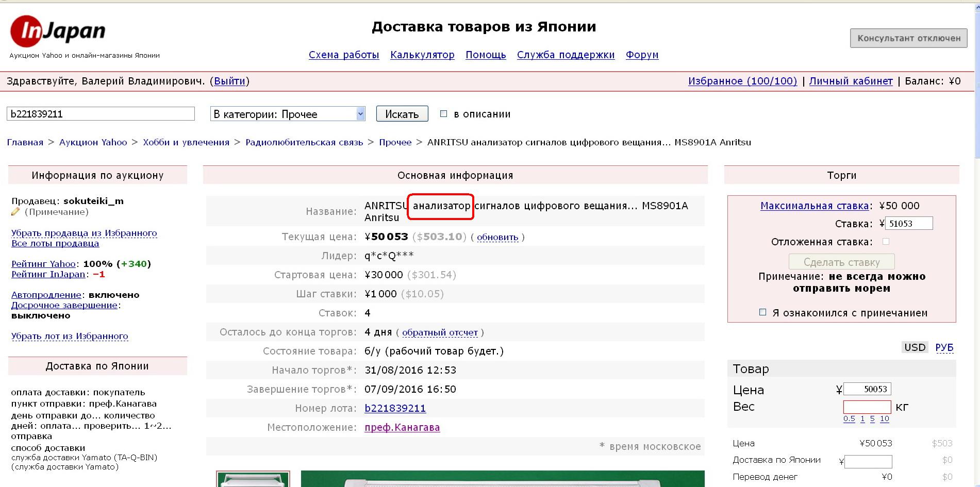Screen dimensions: 980x487
Task: Click the product photo thumbnail
Action: 253,479
